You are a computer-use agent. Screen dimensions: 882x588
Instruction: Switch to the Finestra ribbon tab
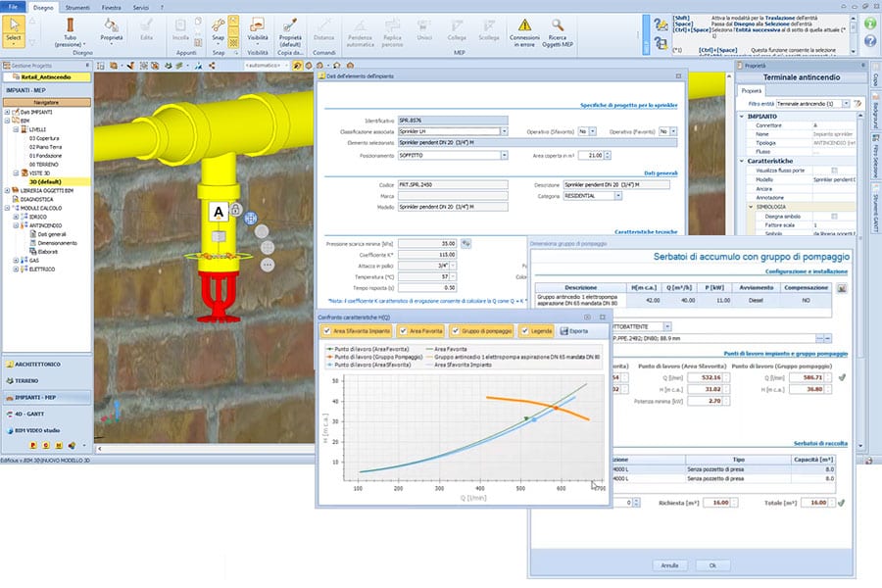pos(112,7)
